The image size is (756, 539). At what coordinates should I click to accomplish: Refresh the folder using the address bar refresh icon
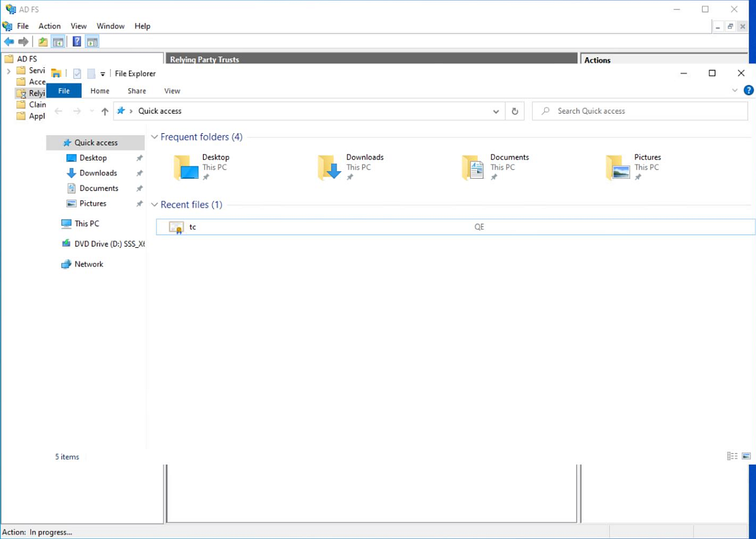point(514,111)
